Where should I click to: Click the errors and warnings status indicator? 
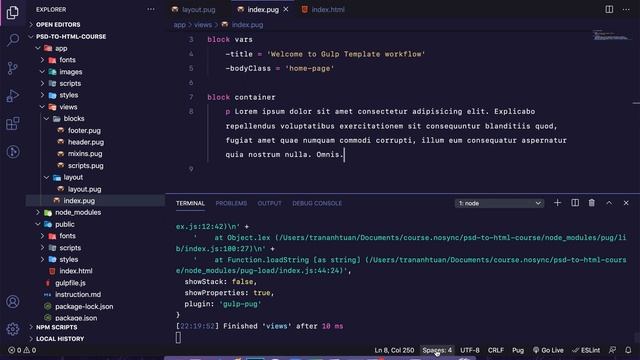pyautogui.click(x=22, y=350)
